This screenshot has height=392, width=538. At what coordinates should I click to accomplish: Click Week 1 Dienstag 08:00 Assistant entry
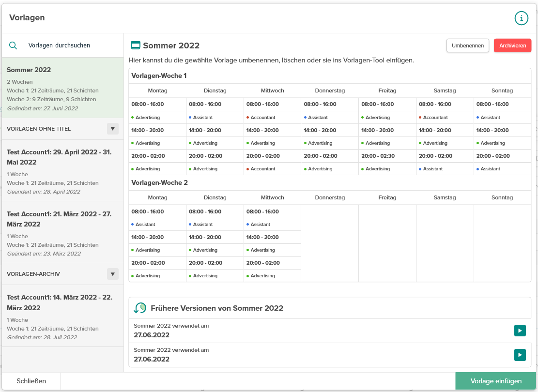[200, 117]
